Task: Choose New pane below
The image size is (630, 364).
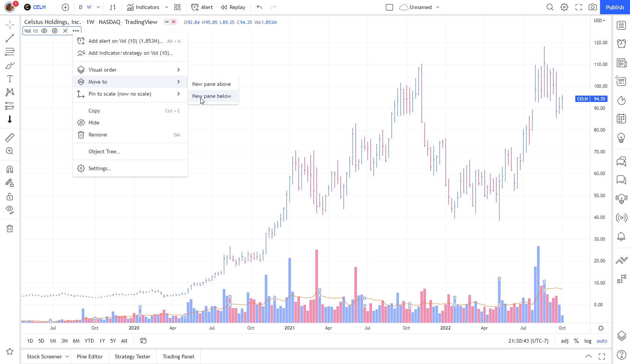Action: coord(213,96)
